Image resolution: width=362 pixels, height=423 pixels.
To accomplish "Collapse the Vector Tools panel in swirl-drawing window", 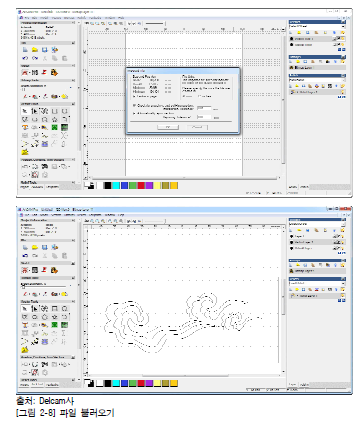I will click(x=73, y=301).
